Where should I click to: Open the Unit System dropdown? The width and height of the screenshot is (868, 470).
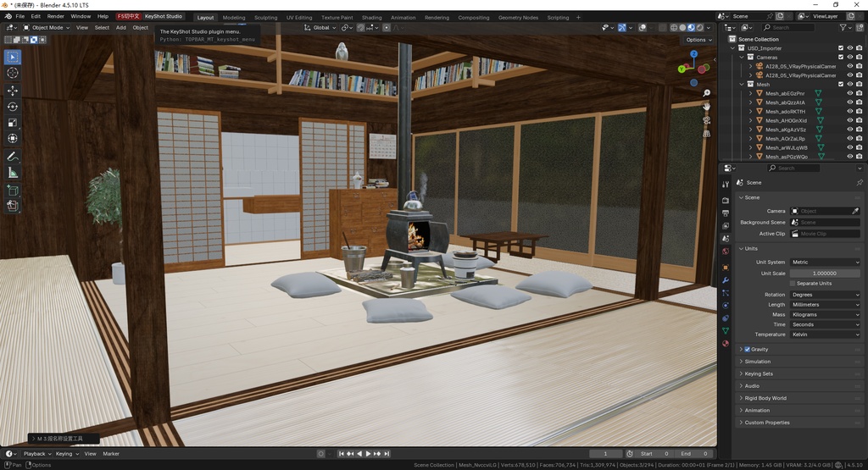[825, 262]
